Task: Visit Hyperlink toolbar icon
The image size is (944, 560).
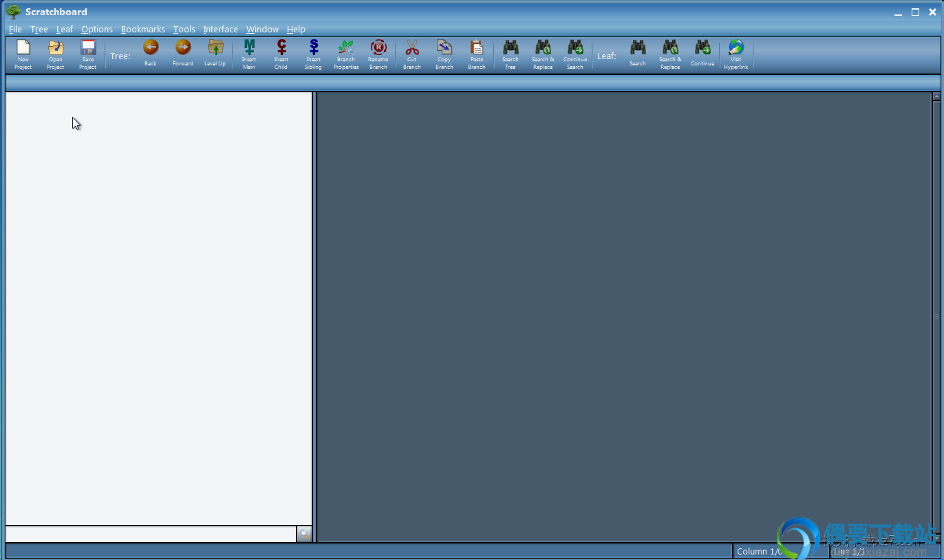Action: pyautogui.click(x=736, y=55)
